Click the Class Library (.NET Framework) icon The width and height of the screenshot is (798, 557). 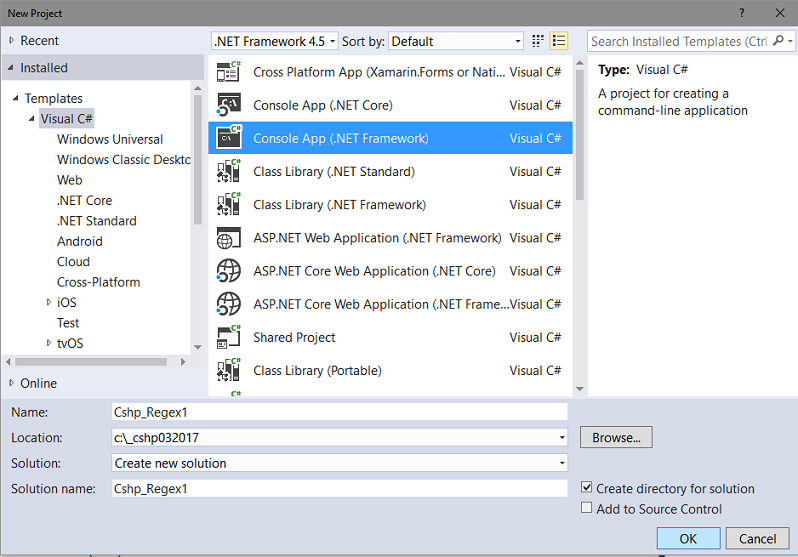point(229,204)
